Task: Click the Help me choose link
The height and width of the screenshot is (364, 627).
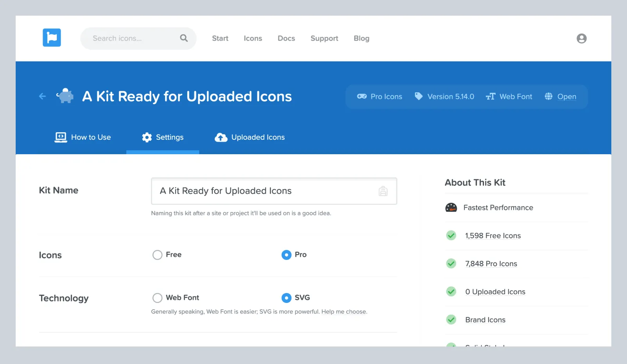Action: click(344, 312)
